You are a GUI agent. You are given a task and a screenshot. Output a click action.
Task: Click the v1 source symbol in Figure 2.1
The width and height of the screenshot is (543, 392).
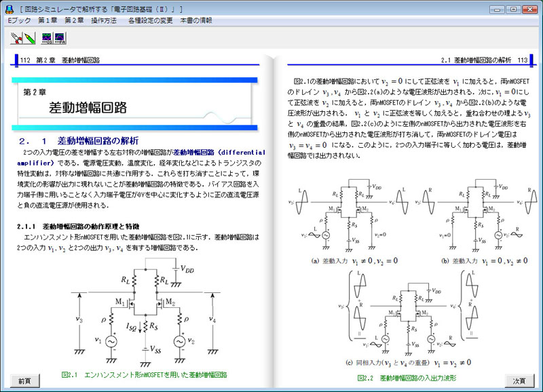point(111,342)
